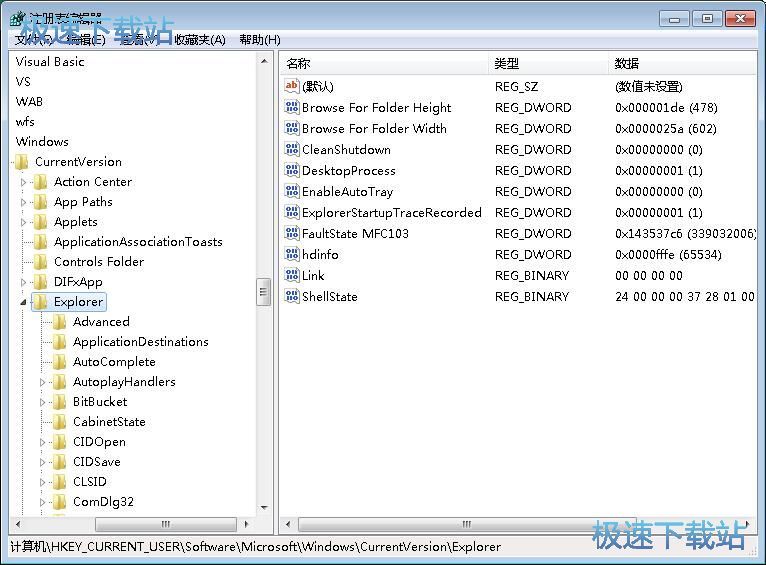The image size is (766, 565).
Task: Click the DesktopProcess value icon
Action: [x=292, y=170]
